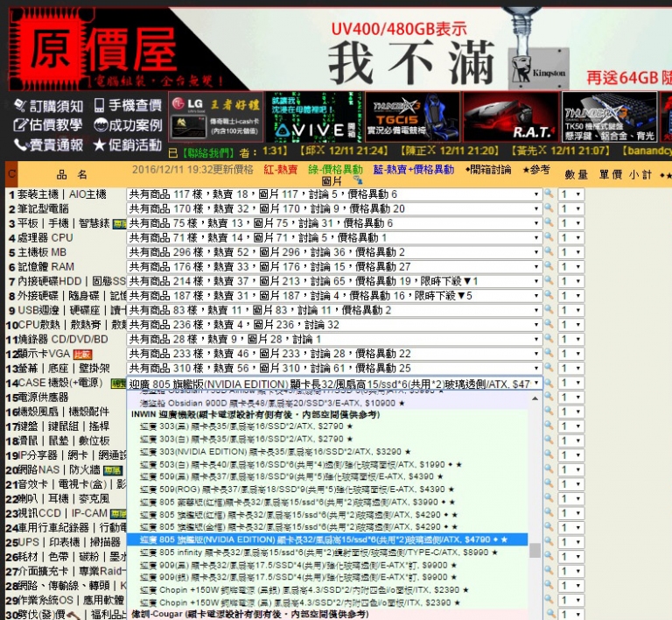This screenshot has width=672, height=620.
Task: Click magnifier icon for 套裝主機 row
Action: click(x=549, y=194)
